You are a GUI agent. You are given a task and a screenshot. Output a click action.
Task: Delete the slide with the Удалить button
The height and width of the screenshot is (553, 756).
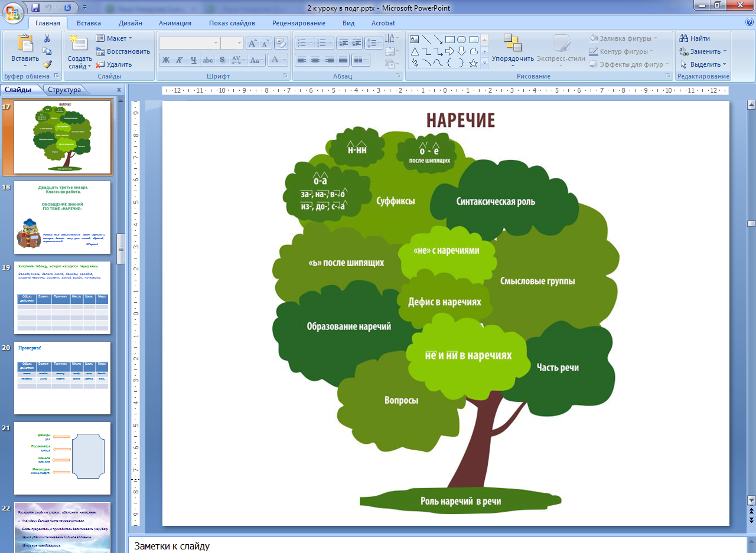(114, 64)
